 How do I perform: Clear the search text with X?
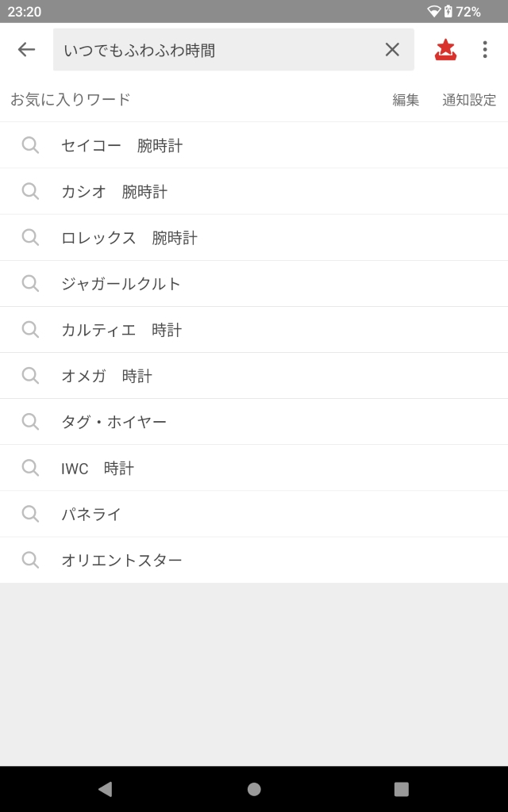[x=392, y=49]
